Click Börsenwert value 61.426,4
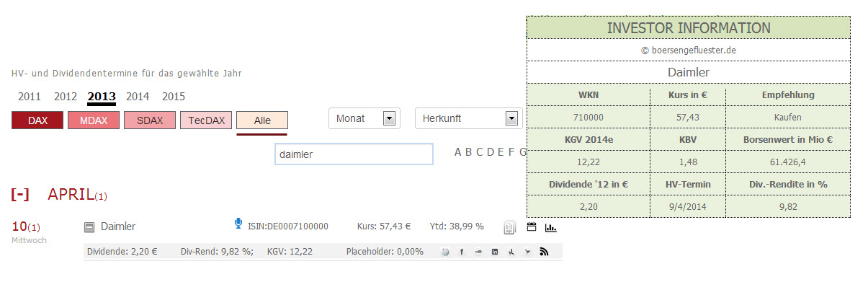868x295 pixels. tap(788, 162)
